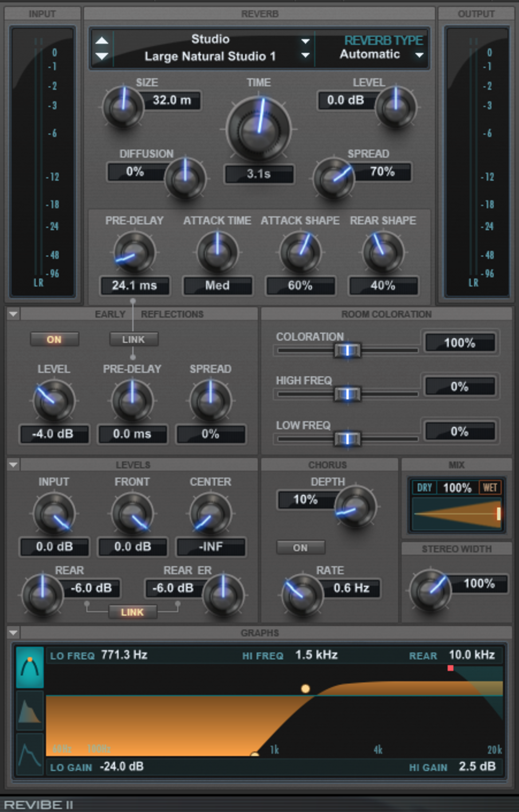Viewport: 519px width, 812px height.
Task: Select the EQ curve graph icon
Action: pyautogui.click(x=30, y=667)
